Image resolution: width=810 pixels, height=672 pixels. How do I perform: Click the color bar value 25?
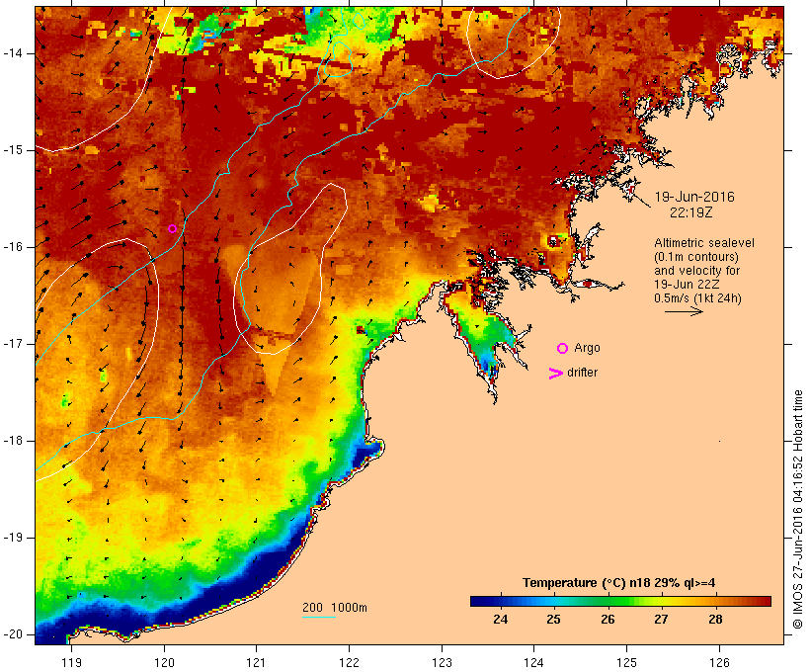(554, 619)
